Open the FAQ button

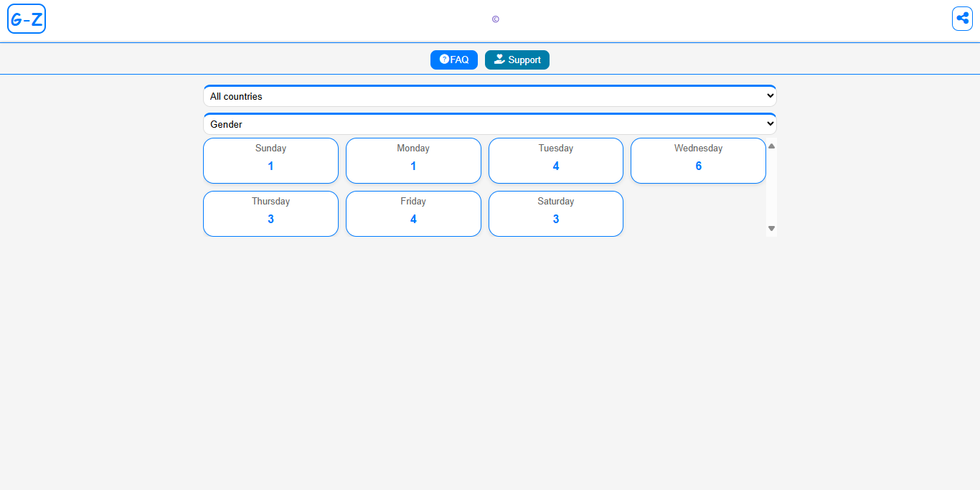(x=454, y=60)
